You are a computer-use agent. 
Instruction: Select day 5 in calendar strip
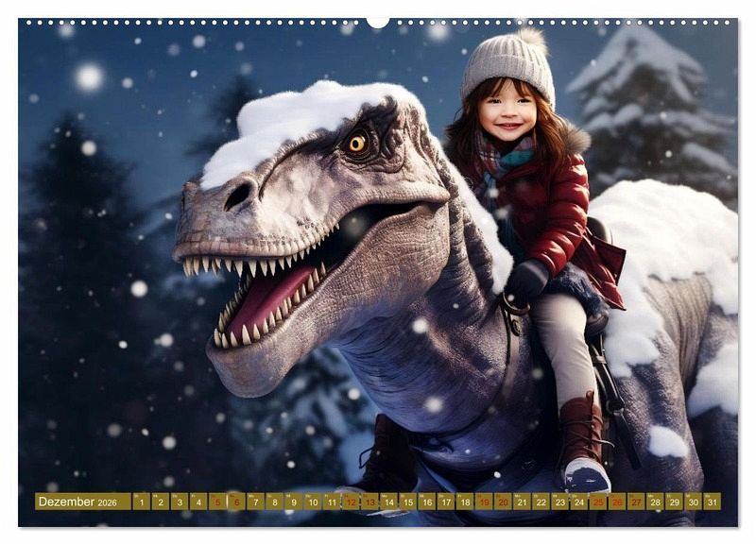[217, 502]
